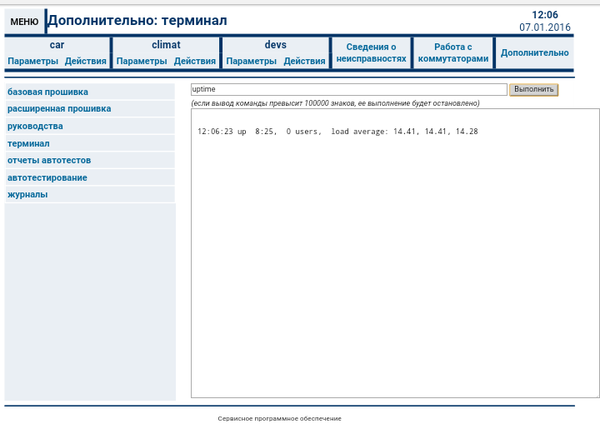
Task: Click Параметры under car section
Action: pos(33,62)
